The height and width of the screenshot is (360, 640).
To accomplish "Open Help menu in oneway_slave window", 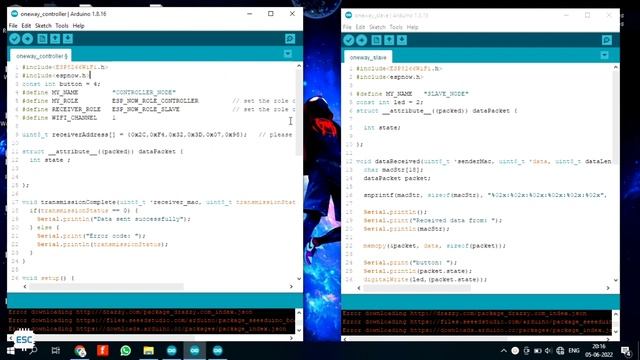I will (412, 27).
